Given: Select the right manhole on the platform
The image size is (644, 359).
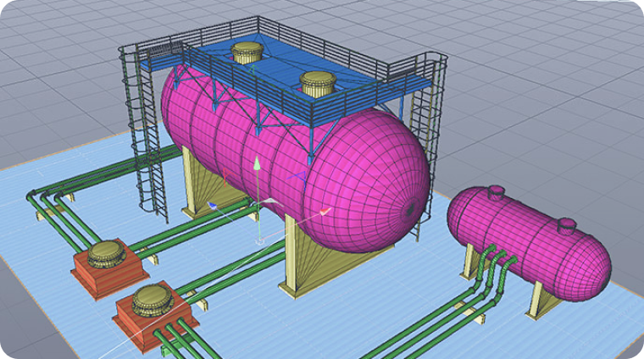Looking at the screenshot, I should (x=317, y=83).
